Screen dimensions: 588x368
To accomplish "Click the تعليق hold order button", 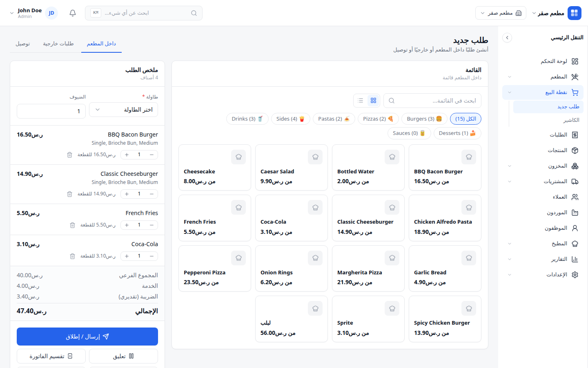I will pos(123,356).
